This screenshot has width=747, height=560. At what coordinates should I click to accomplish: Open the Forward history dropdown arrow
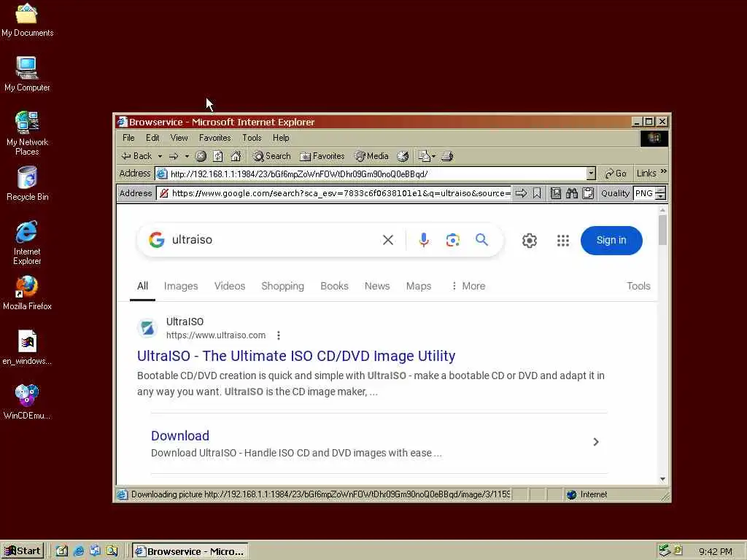click(x=187, y=156)
